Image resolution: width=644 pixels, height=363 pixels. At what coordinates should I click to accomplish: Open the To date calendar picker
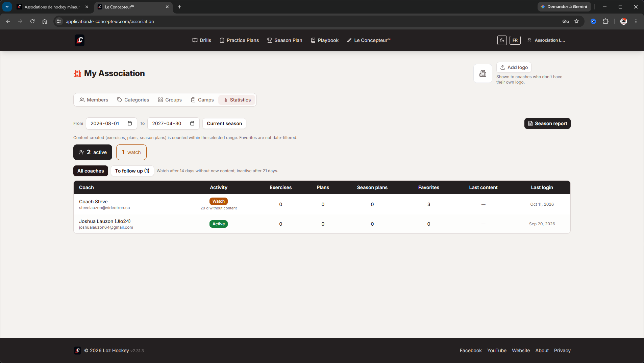click(x=192, y=123)
